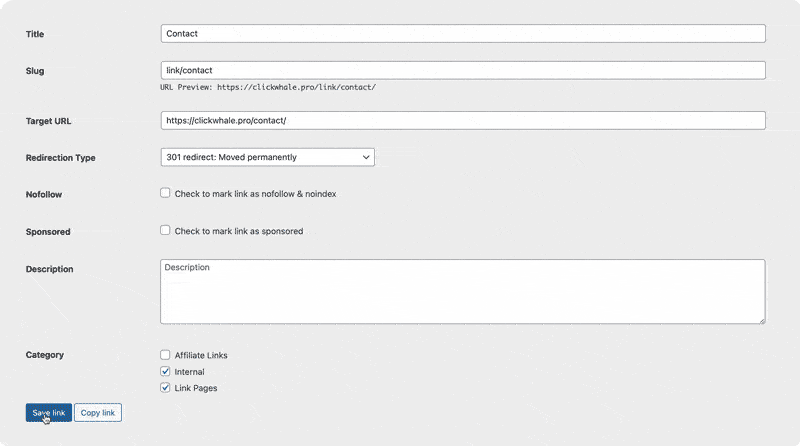The image size is (800, 446).
Task: Click the Redirection Type label
Action: (x=60, y=158)
